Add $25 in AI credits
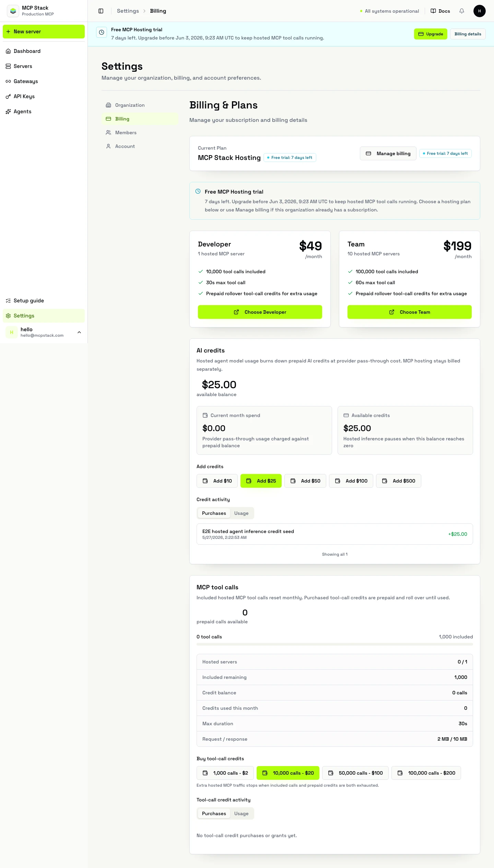Screen dimensions: 494x868 (261, 481)
